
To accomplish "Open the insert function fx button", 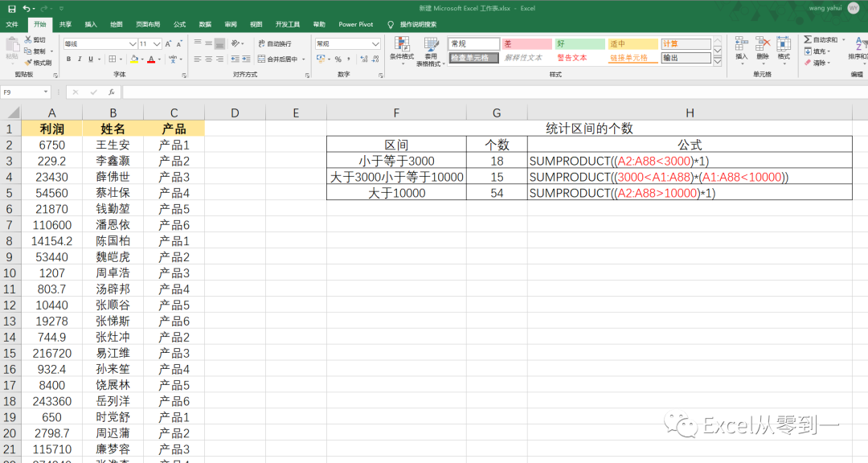I will pos(111,92).
